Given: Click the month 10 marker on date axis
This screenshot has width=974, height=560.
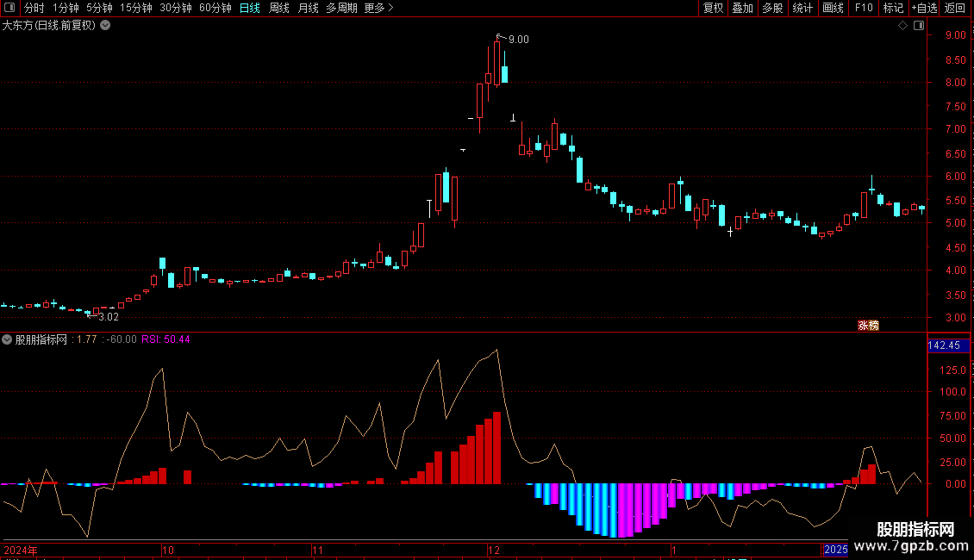Looking at the screenshot, I should point(168,550).
